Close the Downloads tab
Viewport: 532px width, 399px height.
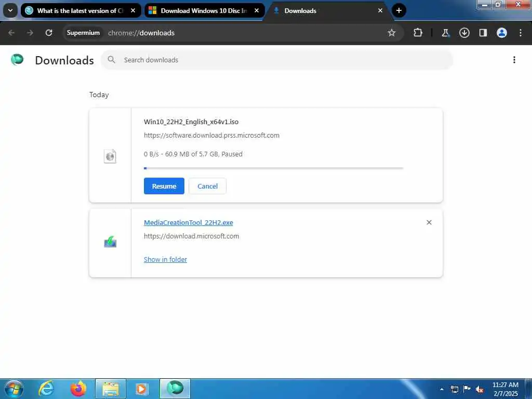tap(380, 10)
